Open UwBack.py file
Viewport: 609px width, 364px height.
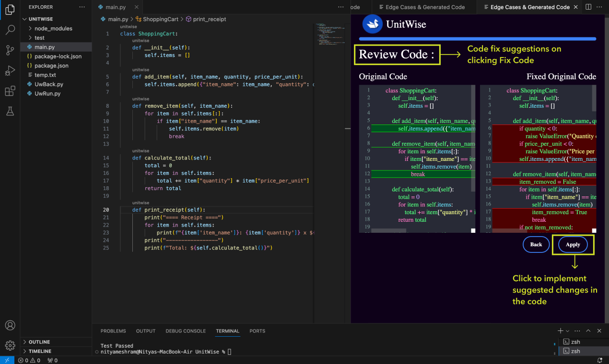coord(56,84)
